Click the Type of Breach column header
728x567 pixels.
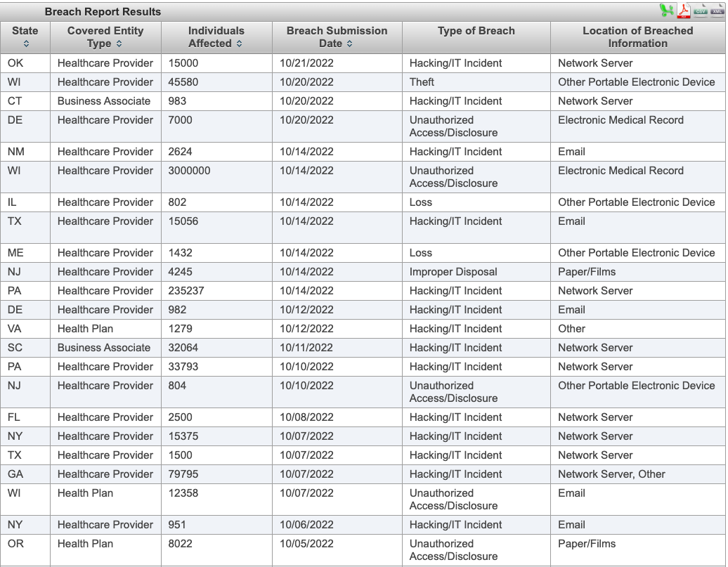click(x=476, y=37)
